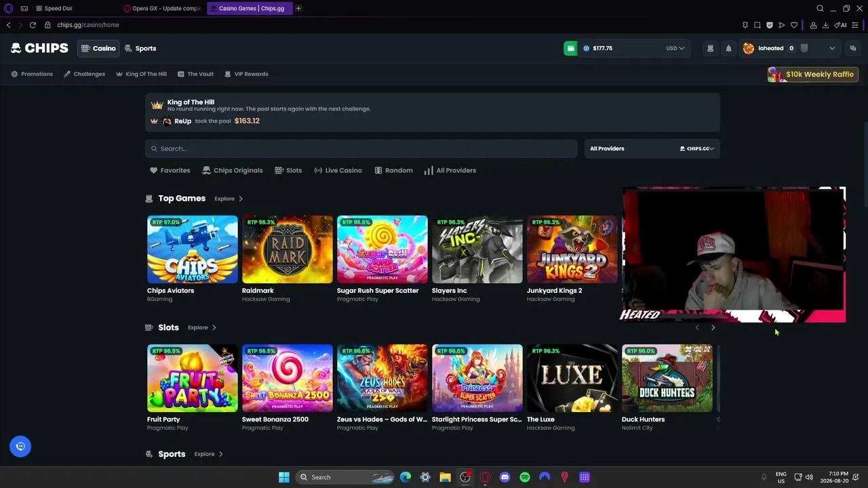Add page to bookmarks with heart icon
868x488 pixels.
coord(794,25)
